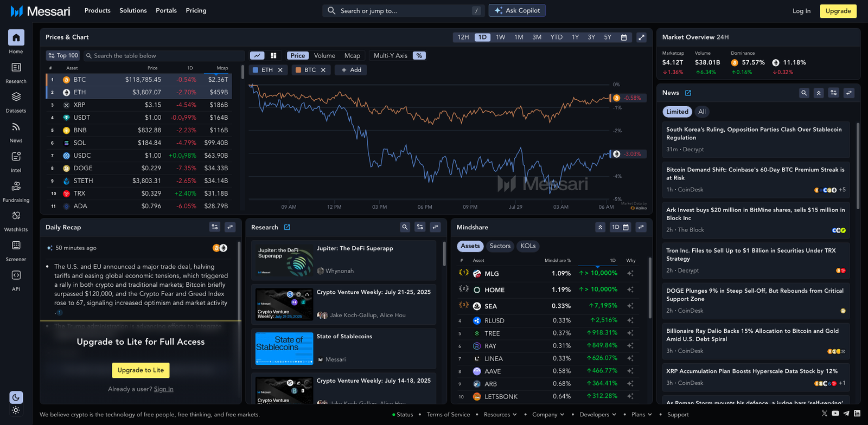Open Fundraising in the left sidebar
Screen dimensions: 868x425
pyautogui.click(x=16, y=186)
